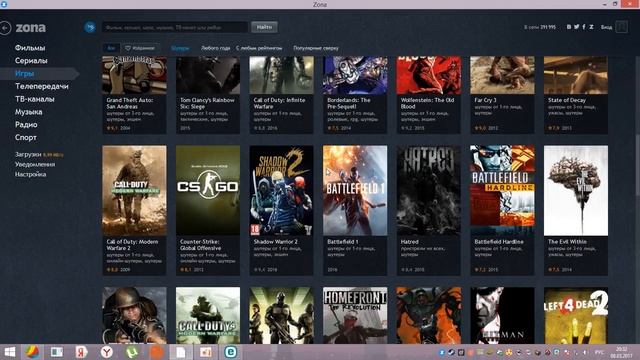Open the Call of Duty 4 Modern Warfare cover
Image resolution: width=640 pixels, height=360 pixels.
(208, 315)
